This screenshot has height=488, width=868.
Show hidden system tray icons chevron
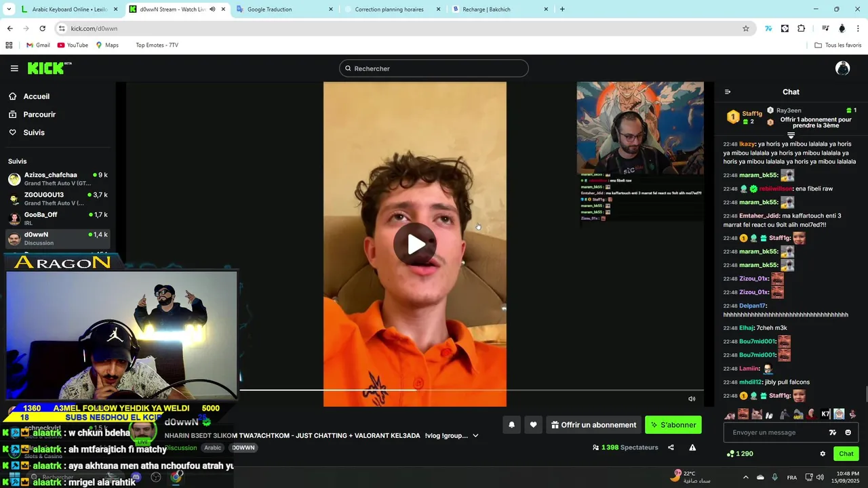point(746,477)
